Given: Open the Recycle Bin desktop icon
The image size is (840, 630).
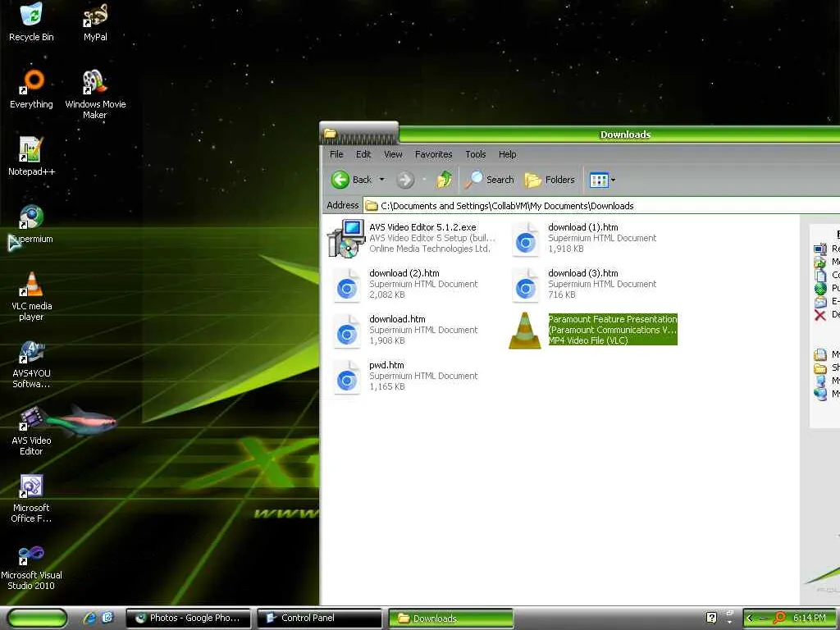Looking at the screenshot, I should click(31, 22).
